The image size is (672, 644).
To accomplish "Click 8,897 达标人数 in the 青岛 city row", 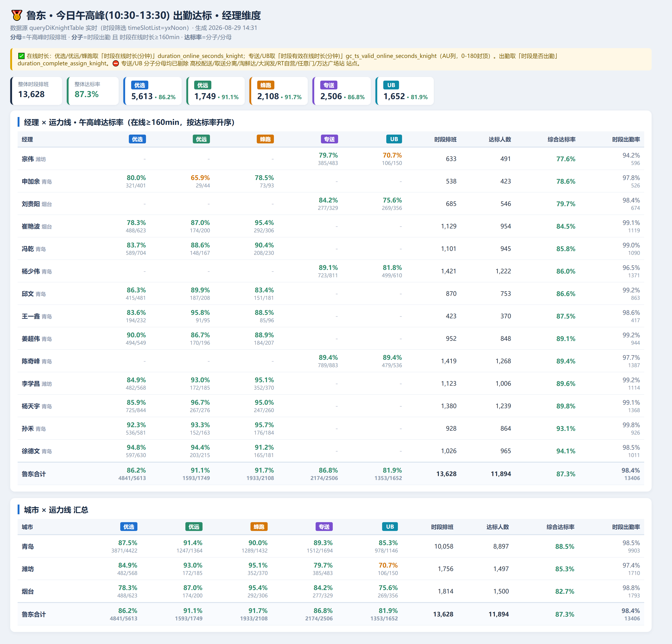I will click(501, 547).
